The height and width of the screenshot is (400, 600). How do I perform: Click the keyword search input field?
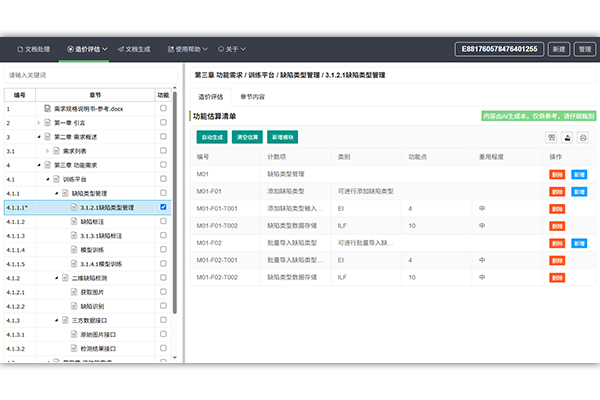click(x=85, y=75)
